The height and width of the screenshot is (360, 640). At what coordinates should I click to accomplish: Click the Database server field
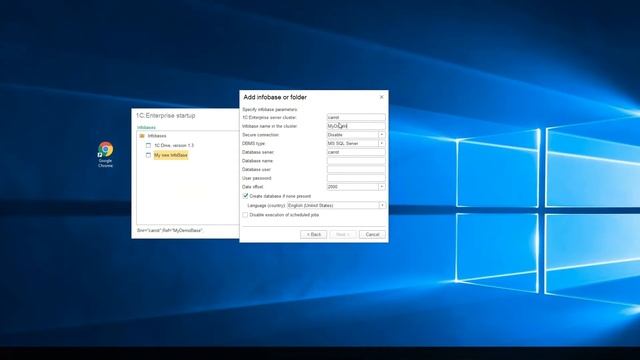point(356,152)
